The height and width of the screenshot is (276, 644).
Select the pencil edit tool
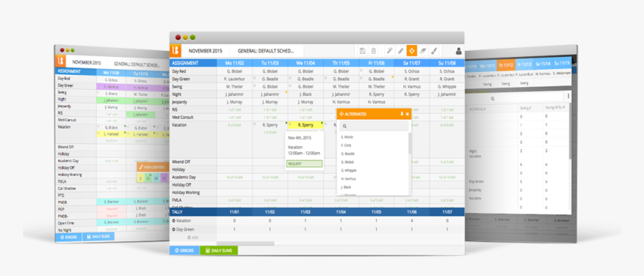click(401, 51)
